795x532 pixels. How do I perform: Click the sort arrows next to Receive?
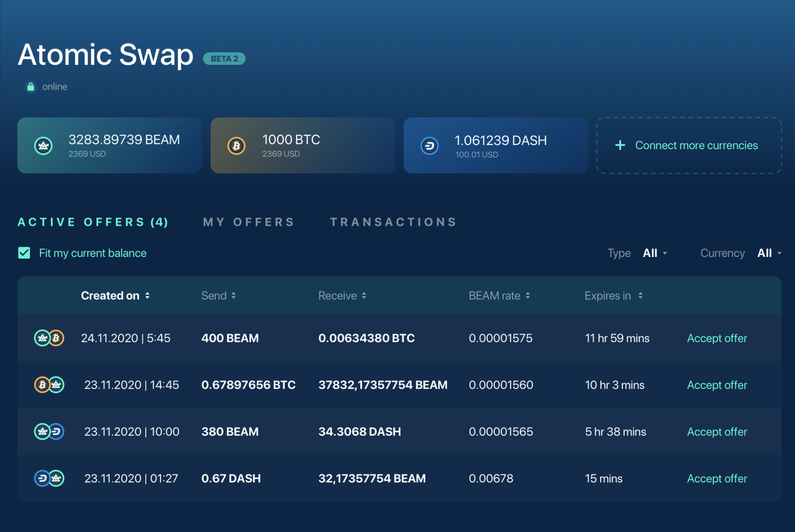point(364,296)
